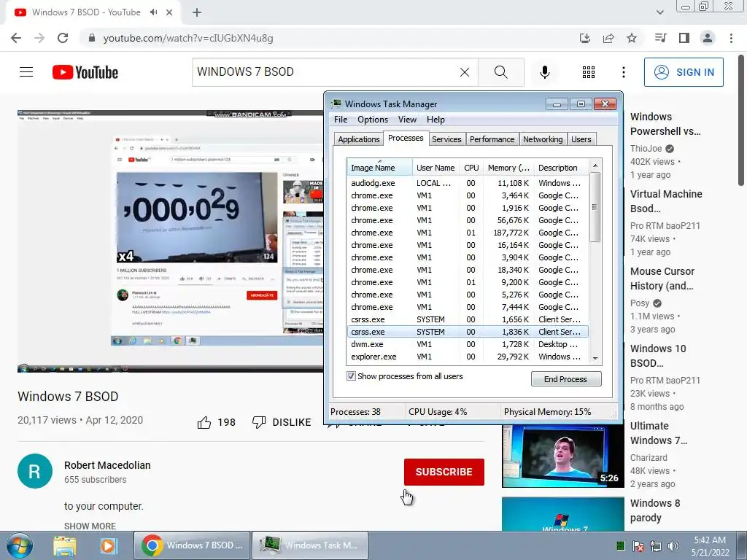The height and width of the screenshot is (560, 747).
Task: Open Chrome three-dot customize menu
Action: click(x=731, y=38)
